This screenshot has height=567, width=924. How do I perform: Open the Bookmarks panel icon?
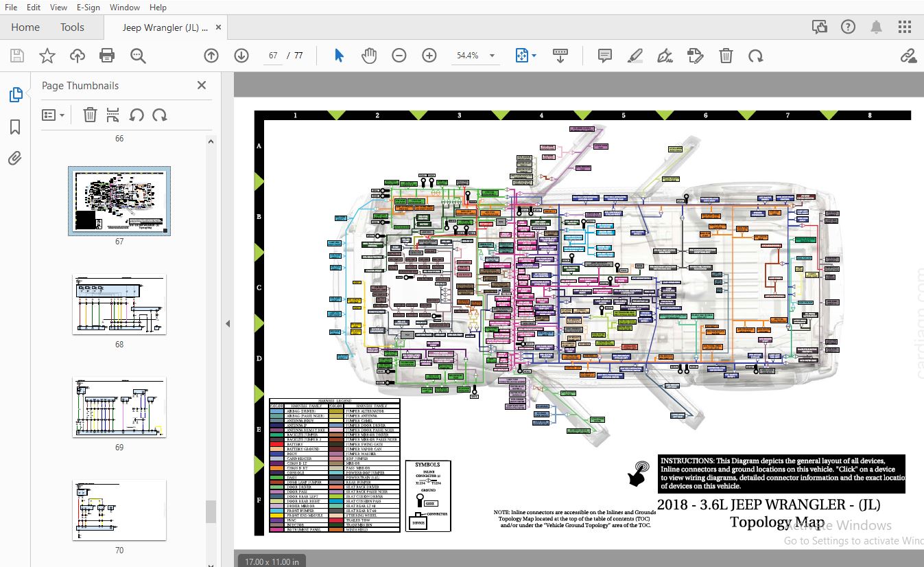[15, 127]
